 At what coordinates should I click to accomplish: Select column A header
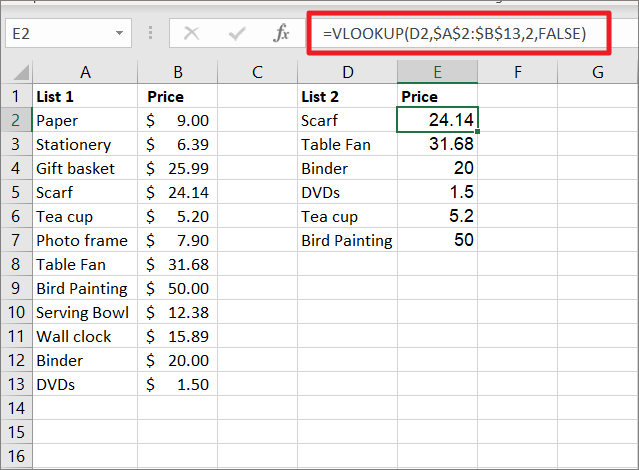tap(85, 72)
